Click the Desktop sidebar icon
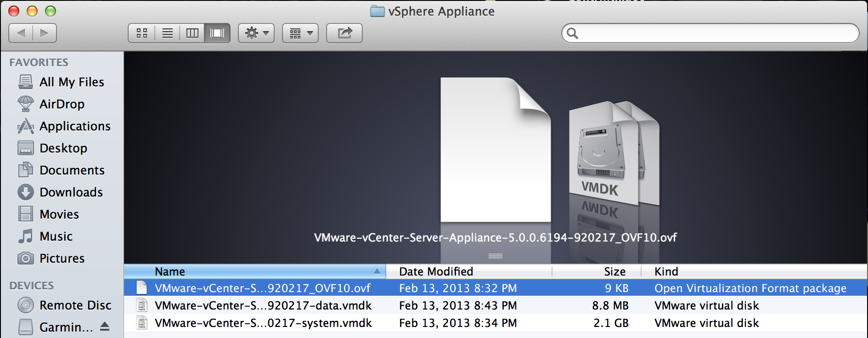Screen dimensions: 868x338 26,148
